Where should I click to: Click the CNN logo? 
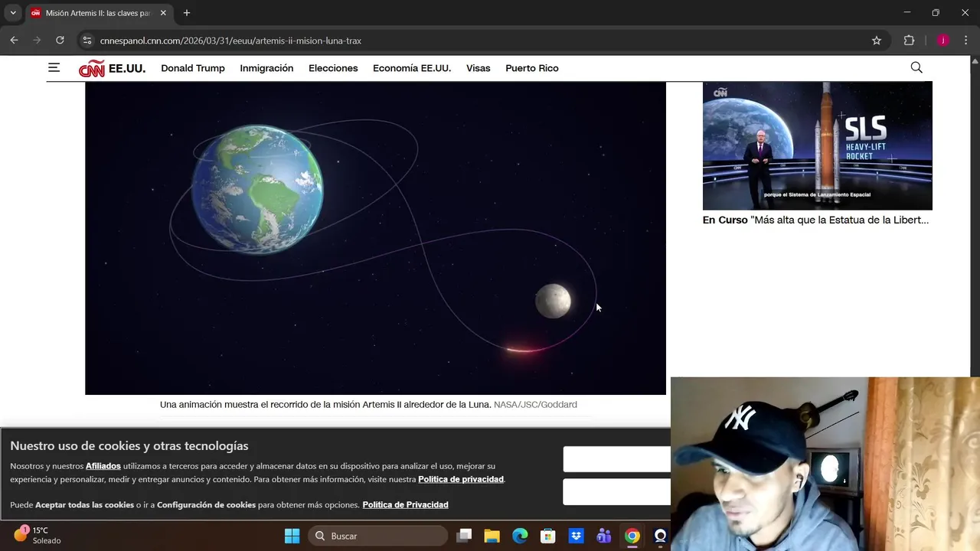click(x=92, y=68)
